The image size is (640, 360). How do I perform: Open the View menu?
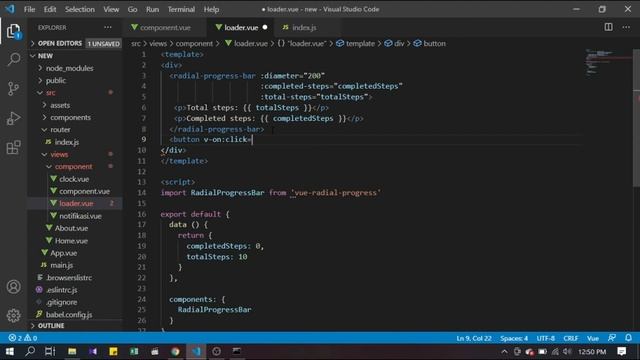111,9
